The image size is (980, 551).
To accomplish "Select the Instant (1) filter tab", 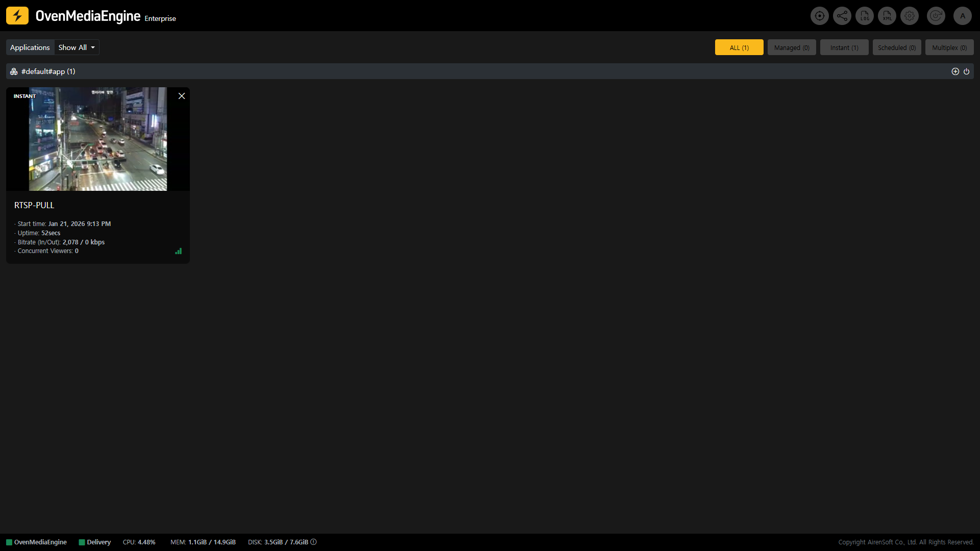I will [844, 47].
